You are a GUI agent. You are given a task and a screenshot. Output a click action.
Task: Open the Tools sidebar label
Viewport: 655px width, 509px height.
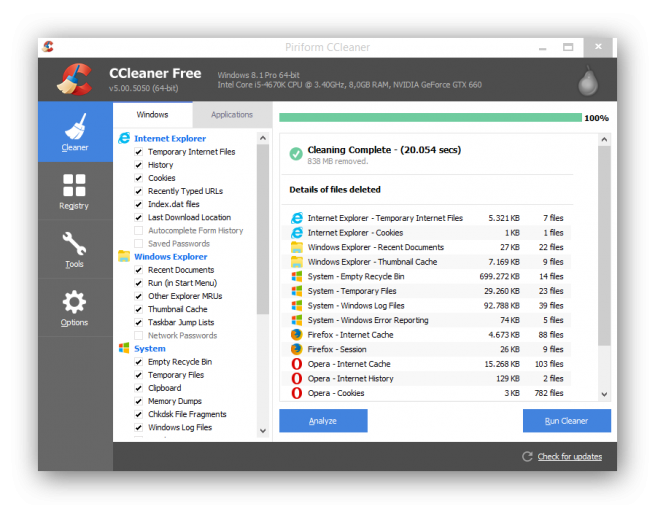[74, 264]
